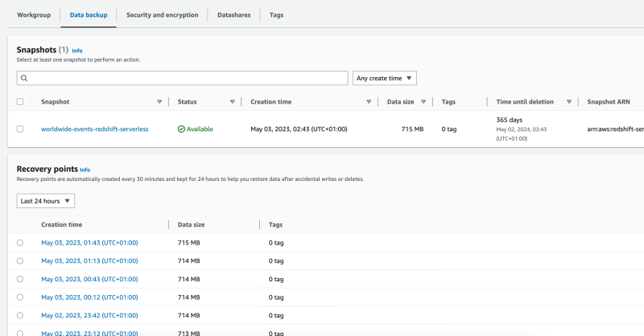Click the recovery points Tags header

[x=275, y=224]
